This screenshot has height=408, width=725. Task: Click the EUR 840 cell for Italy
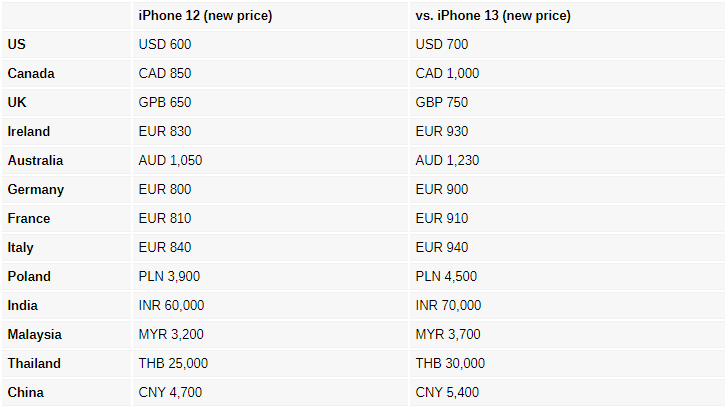tap(165, 247)
